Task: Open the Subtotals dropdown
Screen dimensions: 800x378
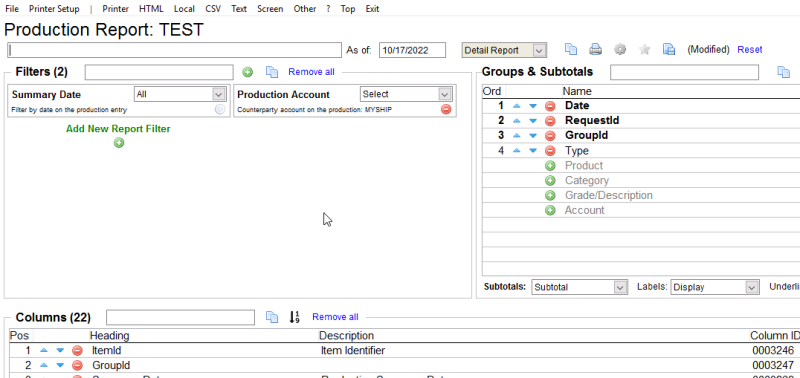Action: tap(580, 287)
